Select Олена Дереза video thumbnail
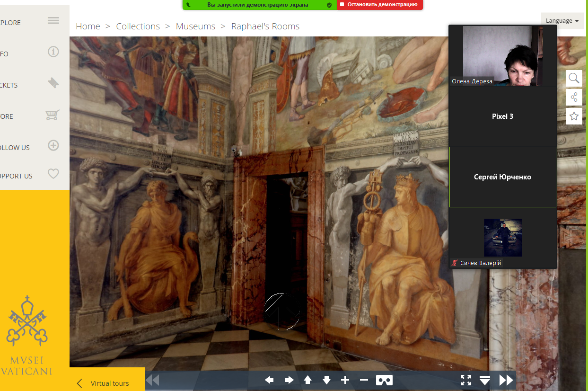588x391 pixels. (x=502, y=56)
